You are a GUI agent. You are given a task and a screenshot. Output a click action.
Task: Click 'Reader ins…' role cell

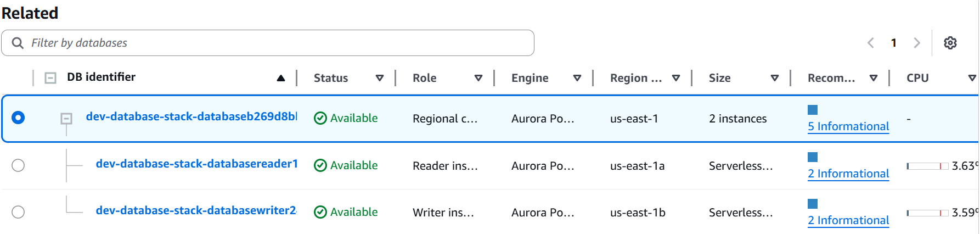(445, 166)
